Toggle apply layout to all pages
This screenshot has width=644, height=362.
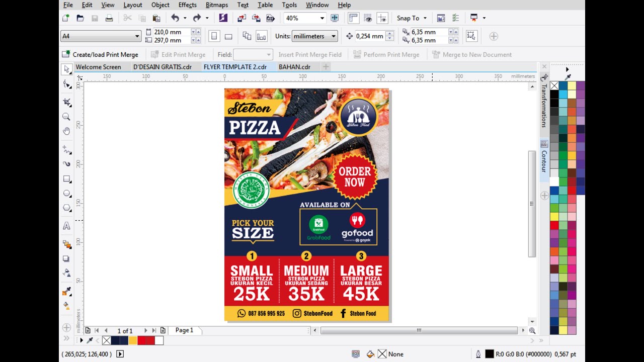tap(247, 36)
